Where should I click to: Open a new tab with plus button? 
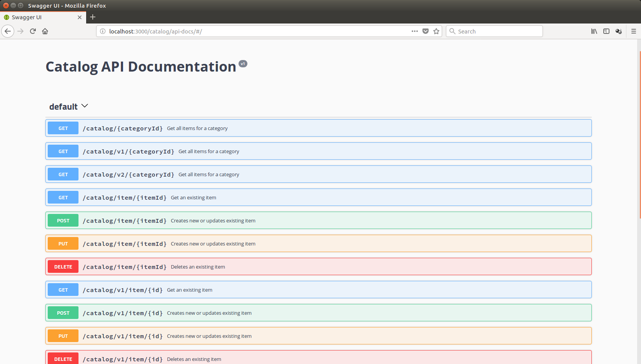(93, 17)
